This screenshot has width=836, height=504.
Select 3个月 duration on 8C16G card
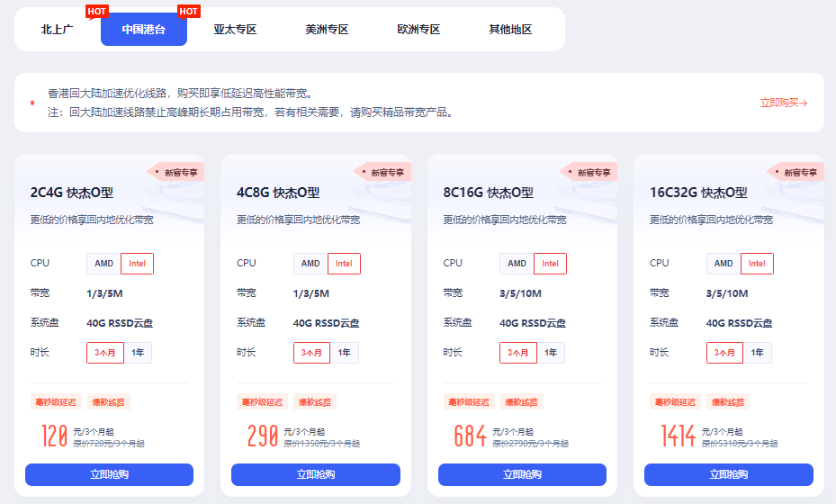pyautogui.click(x=518, y=353)
